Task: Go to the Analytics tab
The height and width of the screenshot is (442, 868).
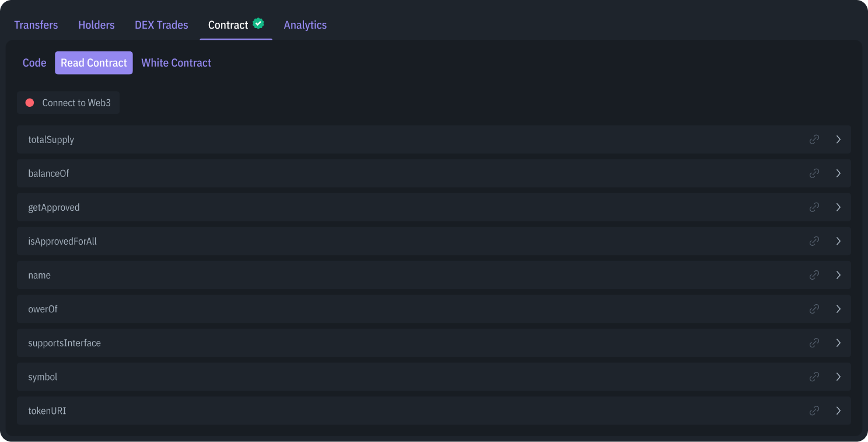Action: click(305, 25)
